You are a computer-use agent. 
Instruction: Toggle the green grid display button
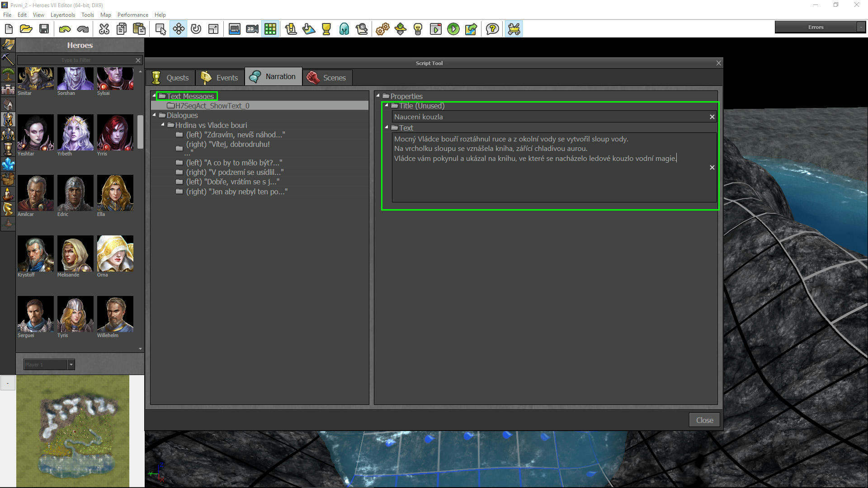(x=270, y=29)
